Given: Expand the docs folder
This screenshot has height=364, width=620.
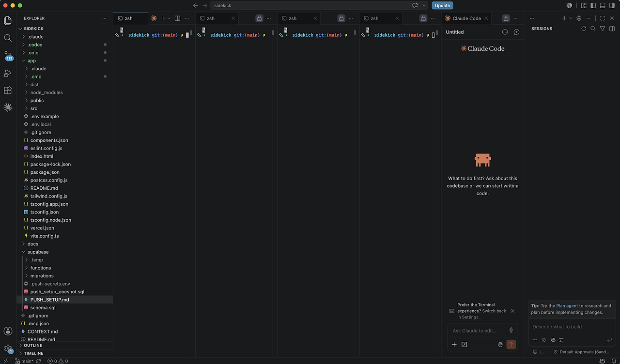Looking at the screenshot, I should click(x=65, y=244).
